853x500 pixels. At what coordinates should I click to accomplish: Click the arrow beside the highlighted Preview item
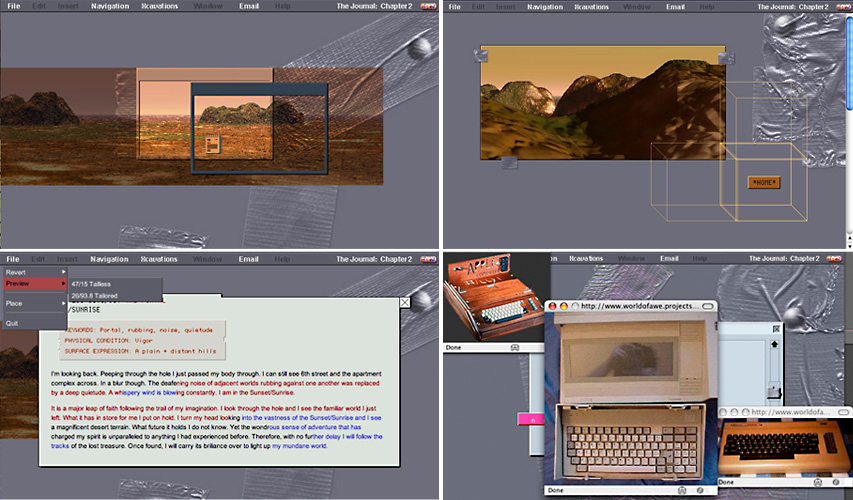(x=63, y=283)
